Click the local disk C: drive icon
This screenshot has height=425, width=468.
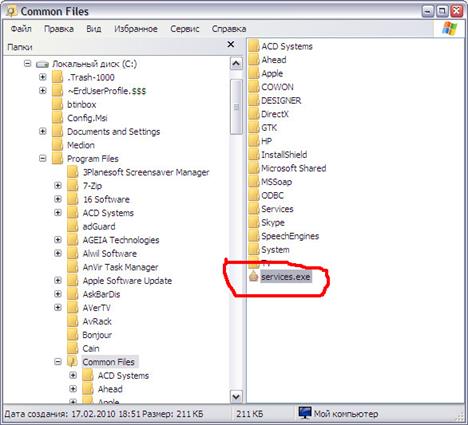point(42,64)
